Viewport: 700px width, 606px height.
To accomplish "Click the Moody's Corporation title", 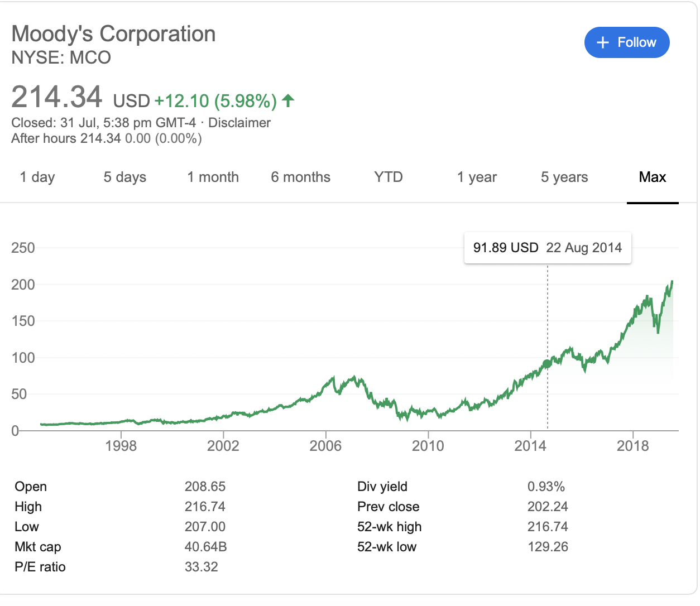I will pyautogui.click(x=113, y=34).
